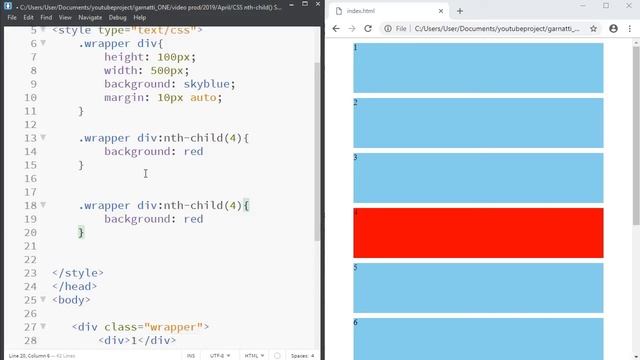Click the closing </style> tag on line 23
The width and height of the screenshot is (640, 360).
click(78, 273)
